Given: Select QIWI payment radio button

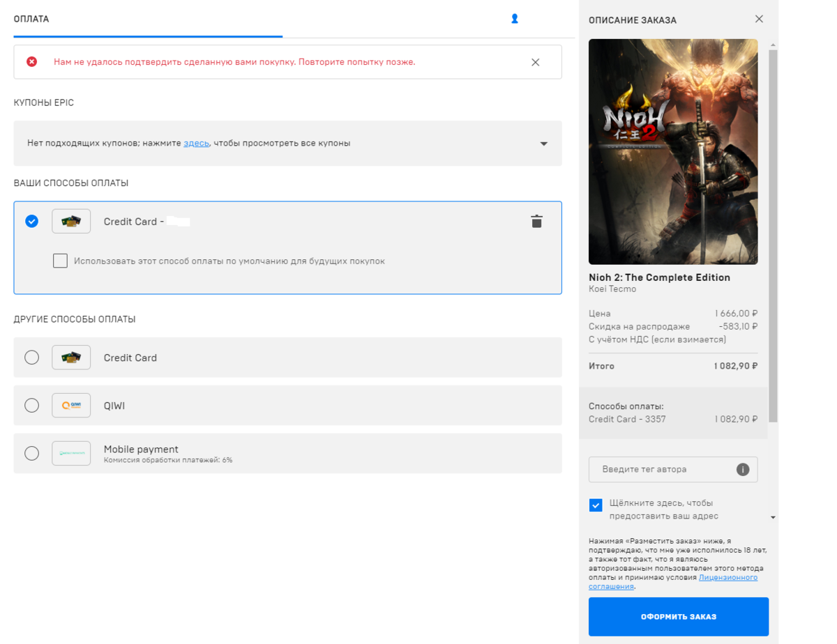Looking at the screenshot, I should tap(31, 406).
